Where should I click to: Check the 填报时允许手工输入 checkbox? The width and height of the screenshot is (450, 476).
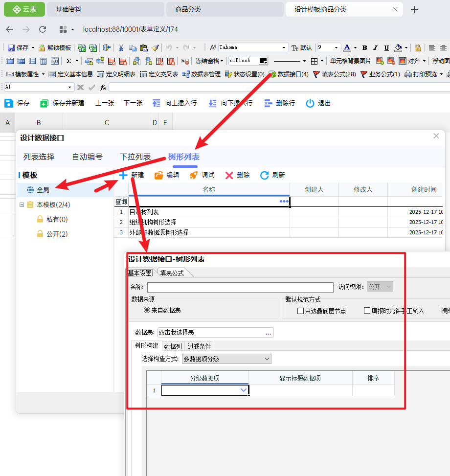(x=367, y=310)
